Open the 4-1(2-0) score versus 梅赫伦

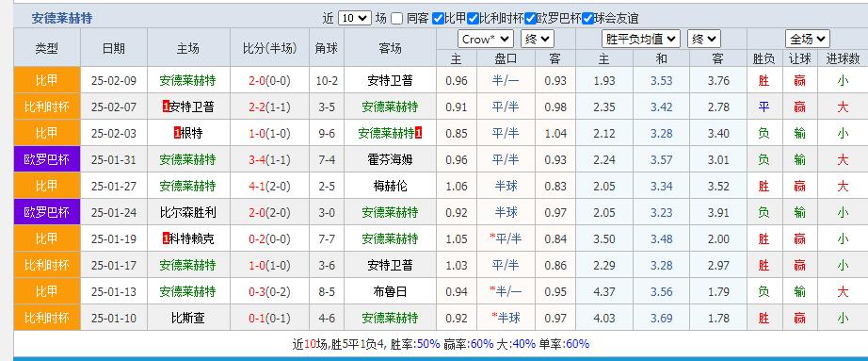[x=269, y=187]
